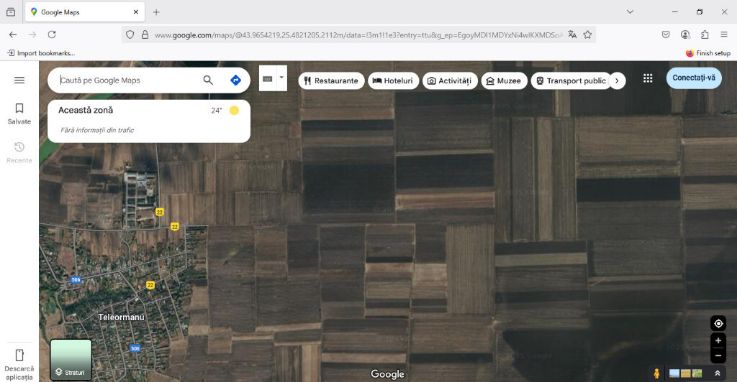Open the Google apps grid

[648, 78]
